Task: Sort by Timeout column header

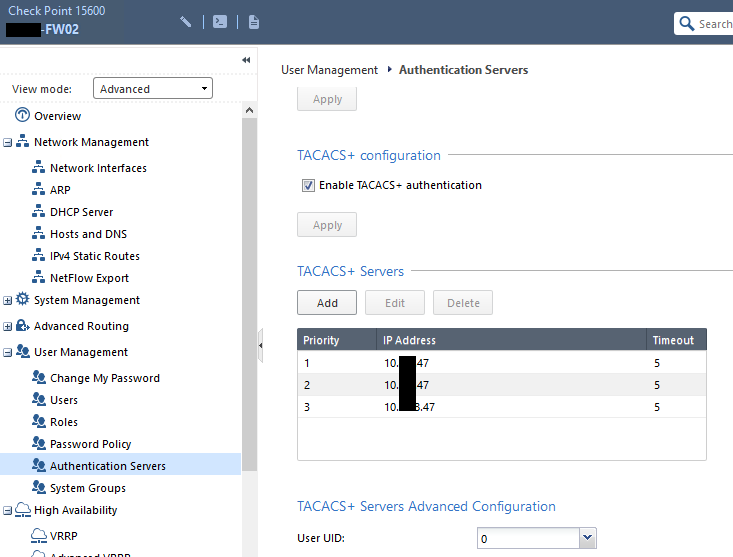Action: coord(676,340)
